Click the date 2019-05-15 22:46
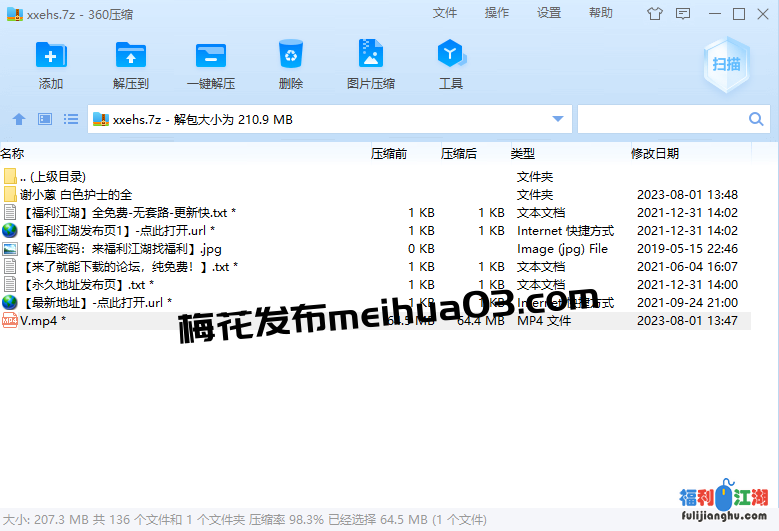 [687, 249]
